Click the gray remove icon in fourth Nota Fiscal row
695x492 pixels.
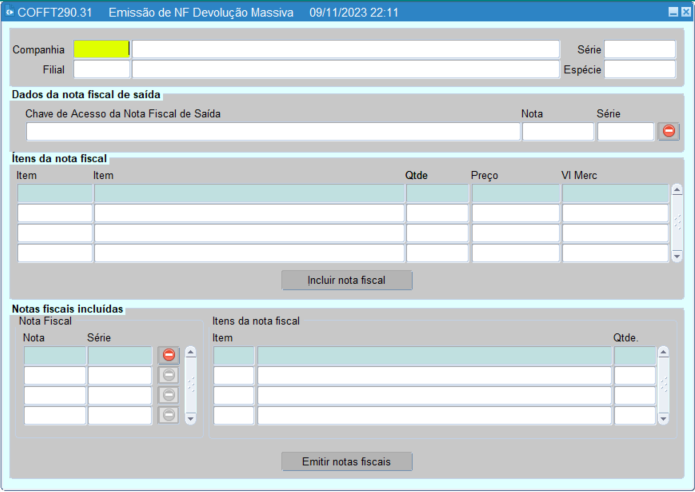pos(169,415)
